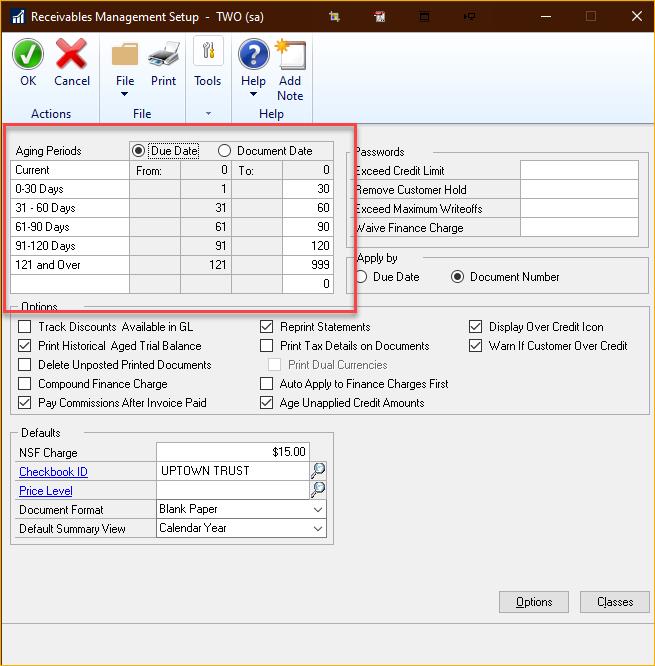Click the To value 60 cell
Viewport: 655px width, 666px height.
tap(308, 208)
